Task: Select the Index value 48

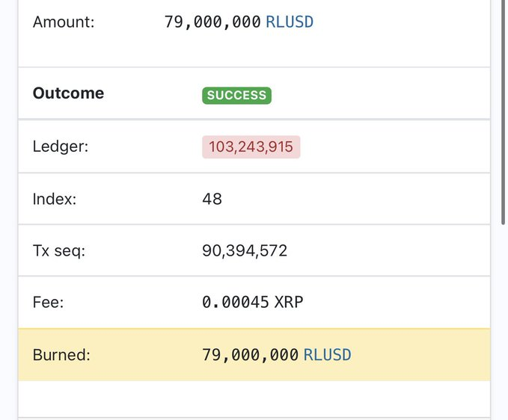Action: 212,199
